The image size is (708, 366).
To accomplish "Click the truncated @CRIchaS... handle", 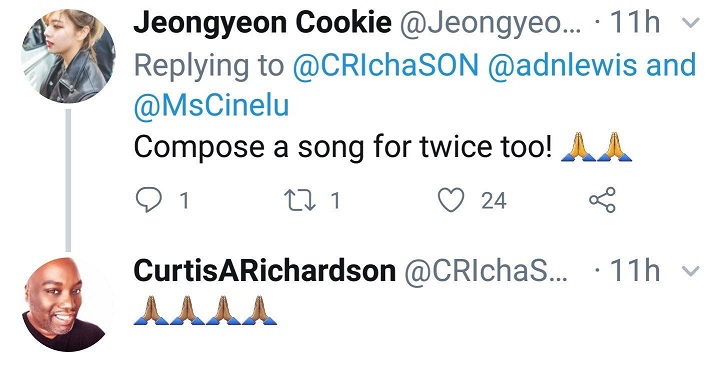I will (x=485, y=271).
